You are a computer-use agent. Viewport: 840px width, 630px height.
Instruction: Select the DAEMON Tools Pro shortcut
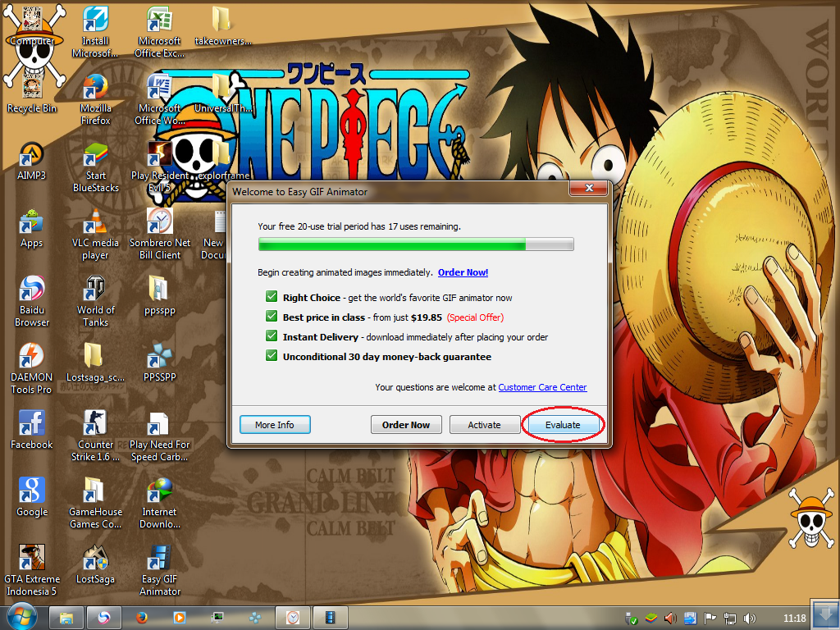click(x=32, y=369)
